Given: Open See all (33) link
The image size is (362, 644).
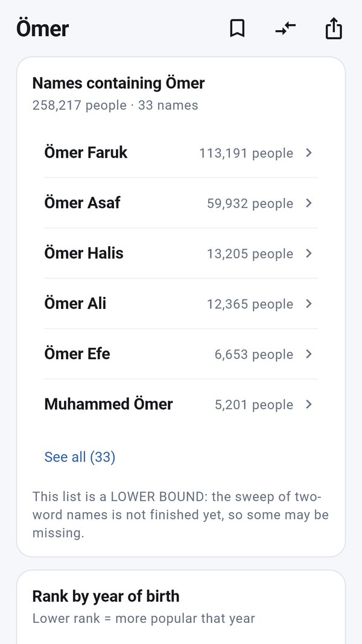Looking at the screenshot, I should (80, 457).
